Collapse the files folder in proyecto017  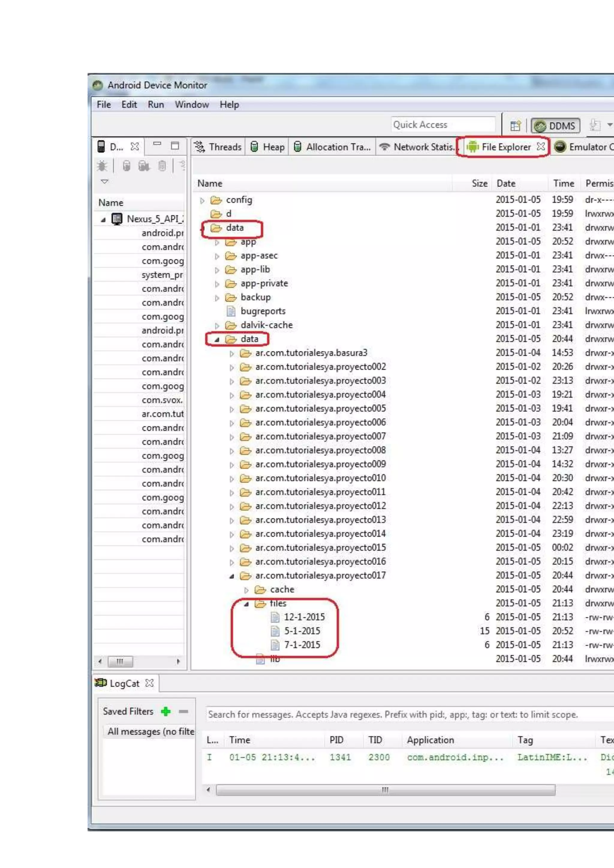[246, 604]
